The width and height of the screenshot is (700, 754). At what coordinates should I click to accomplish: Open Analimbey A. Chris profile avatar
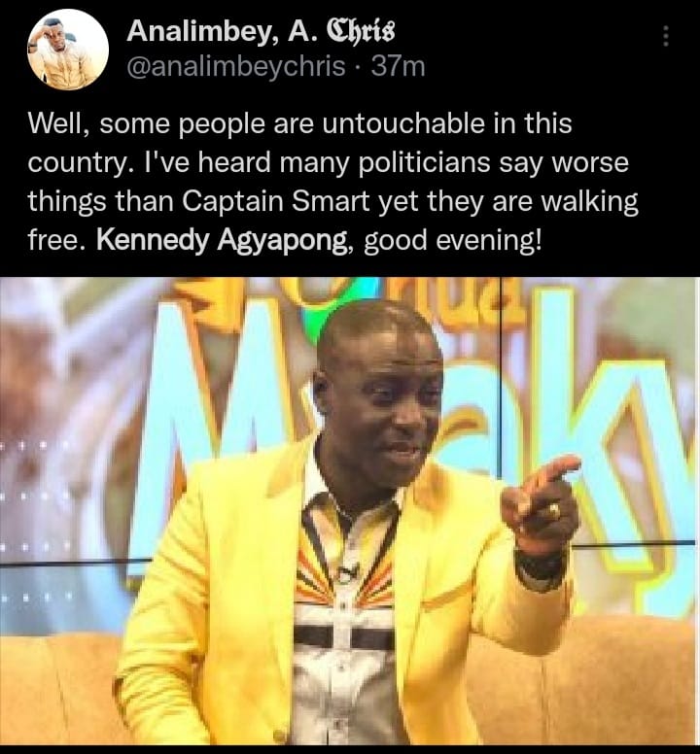(68, 50)
